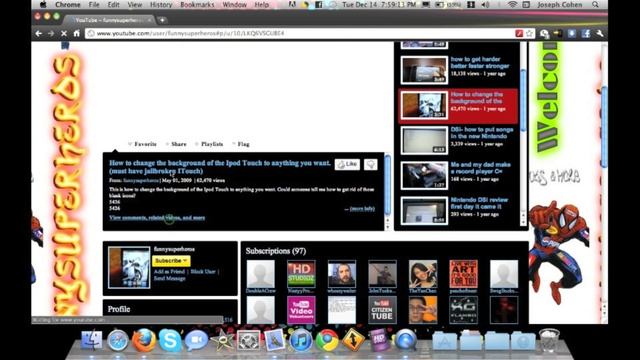Open Finder from the Dock
Viewport: 640px width, 360px height.
[x=92, y=340]
